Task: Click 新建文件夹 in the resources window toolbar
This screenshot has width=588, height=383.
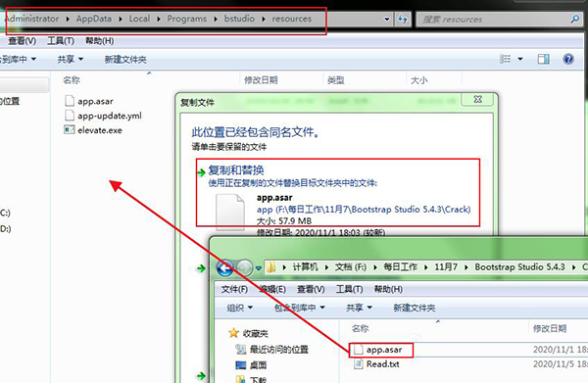Action: [125, 59]
